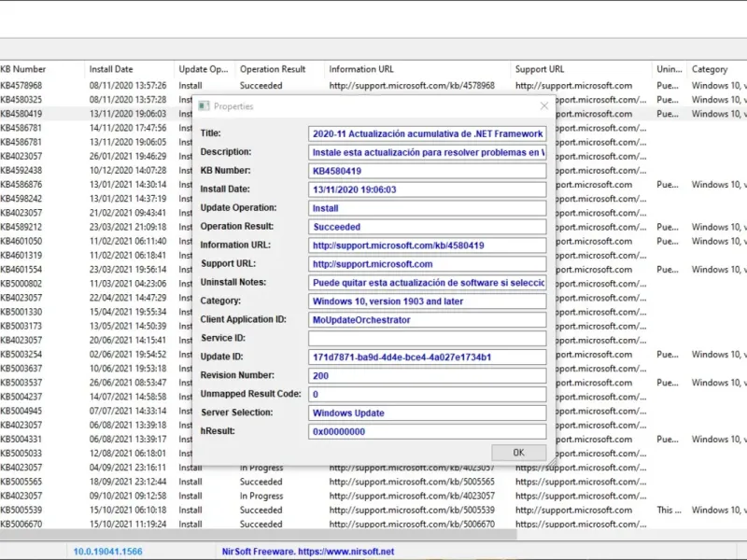Sort by Unin... column header
The height and width of the screenshot is (560, 747).
tap(669, 69)
